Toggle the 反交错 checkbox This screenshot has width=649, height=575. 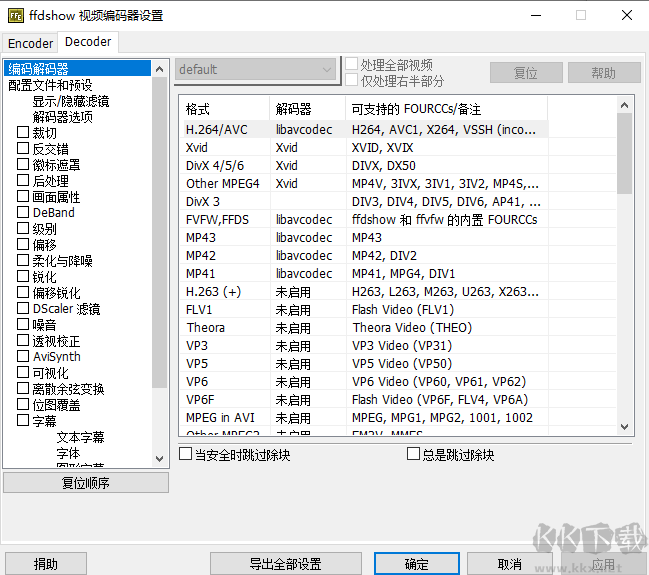pyautogui.click(x=23, y=149)
